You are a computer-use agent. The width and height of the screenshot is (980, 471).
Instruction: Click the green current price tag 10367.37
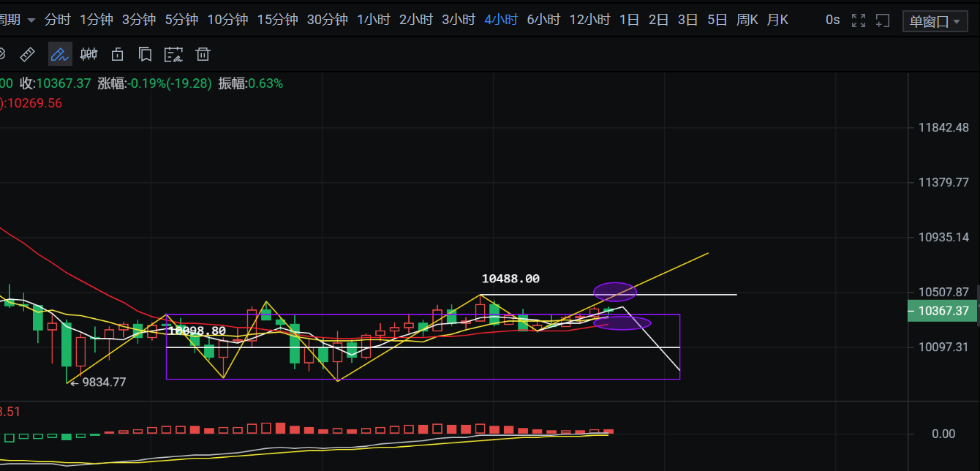point(943,311)
